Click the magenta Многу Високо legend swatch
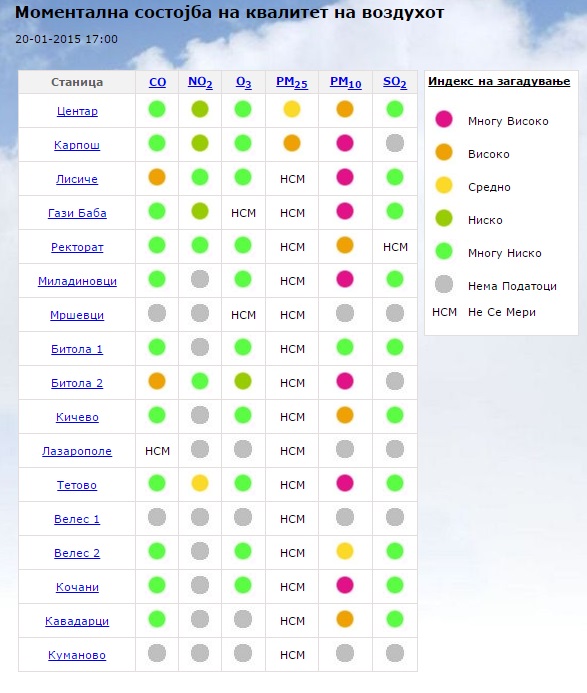 pos(444,119)
